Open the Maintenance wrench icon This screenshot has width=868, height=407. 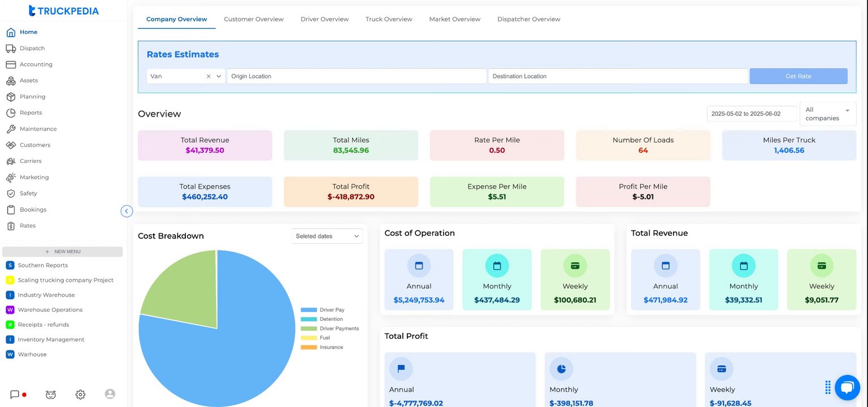coord(11,129)
